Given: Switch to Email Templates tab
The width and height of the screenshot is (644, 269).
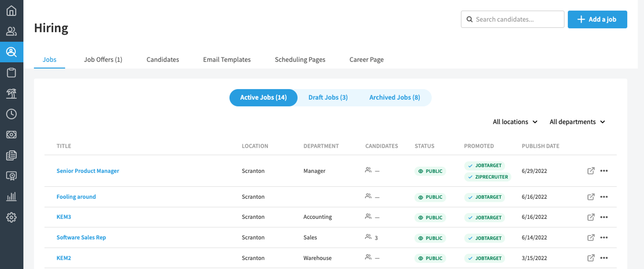Looking at the screenshot, I should point(227,59).
